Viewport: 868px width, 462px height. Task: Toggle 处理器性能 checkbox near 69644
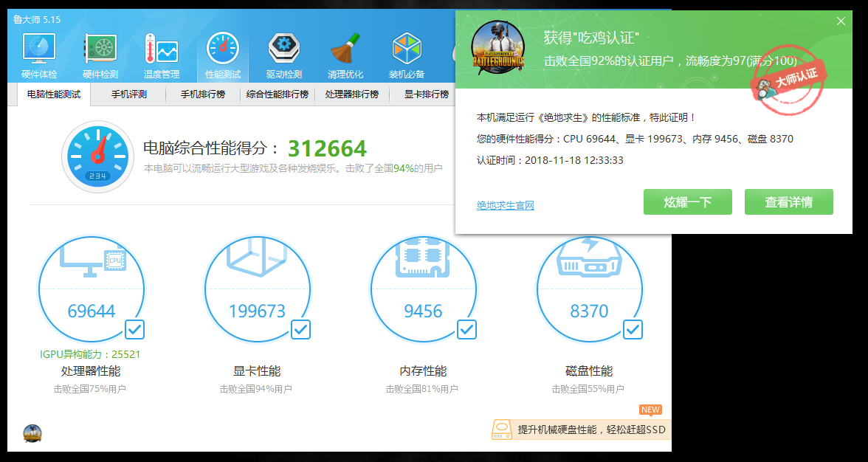pos(134,330)
